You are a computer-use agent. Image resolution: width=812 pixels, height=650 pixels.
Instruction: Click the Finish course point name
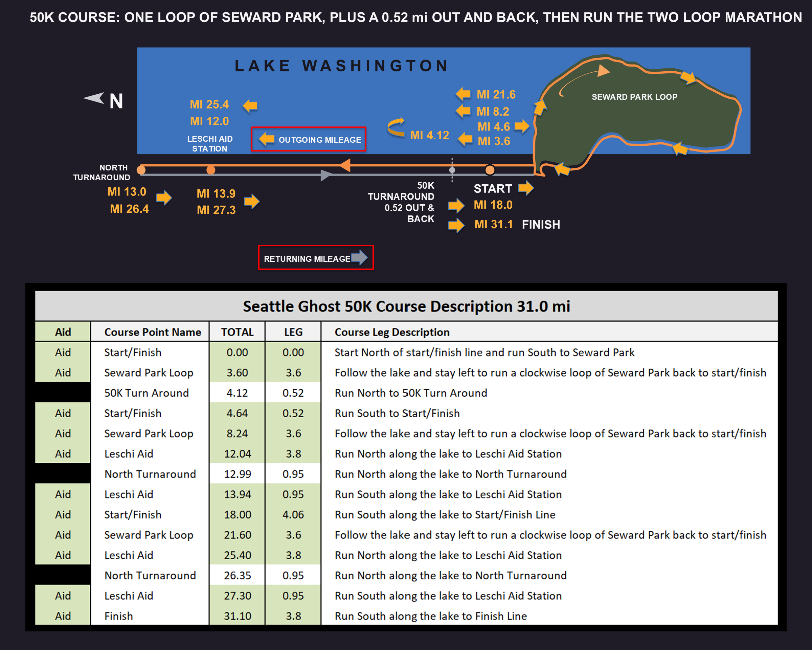tap(119, 616)
